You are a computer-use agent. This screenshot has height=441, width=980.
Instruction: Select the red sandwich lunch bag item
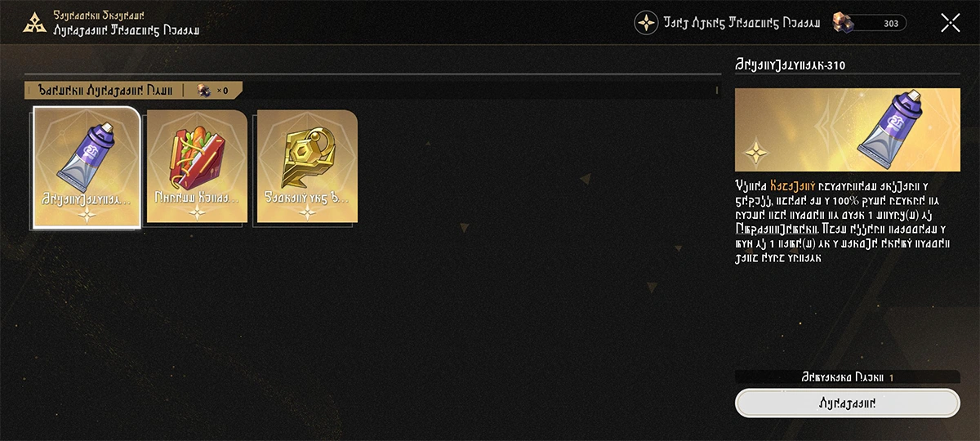click(x=197, y=167)
